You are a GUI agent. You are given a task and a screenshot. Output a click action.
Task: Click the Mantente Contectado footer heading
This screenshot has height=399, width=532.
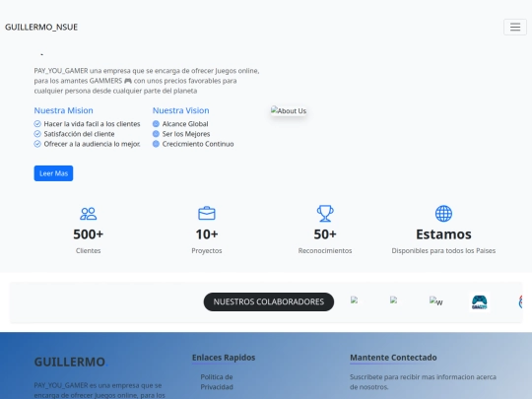pyautogui.click(x=393, y=358)
